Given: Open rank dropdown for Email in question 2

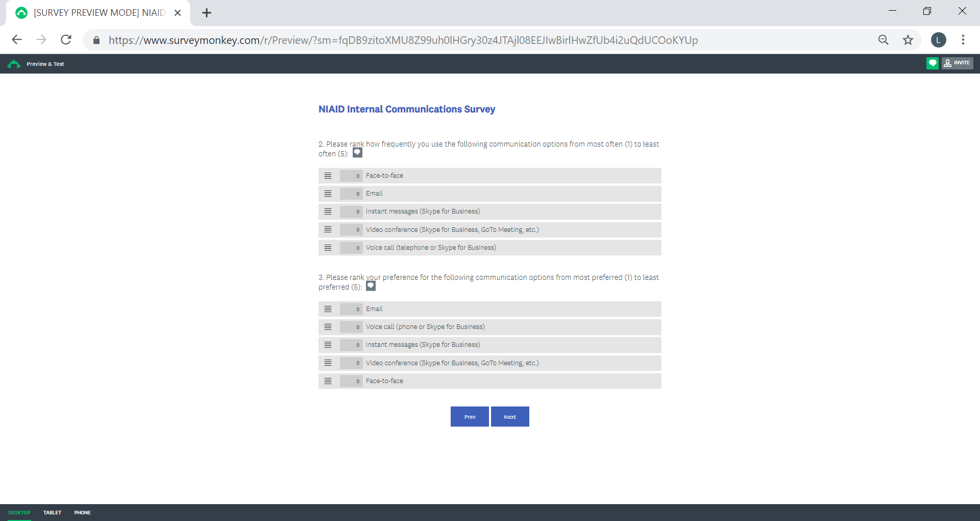Looking at the screenshot, I should 351,194.
